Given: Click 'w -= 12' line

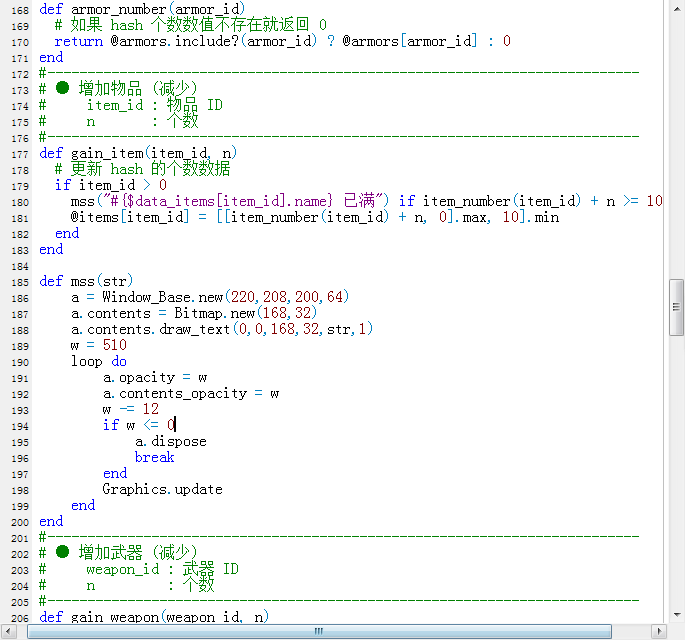Looking at the screenshot, I should [x=131, y=409].
